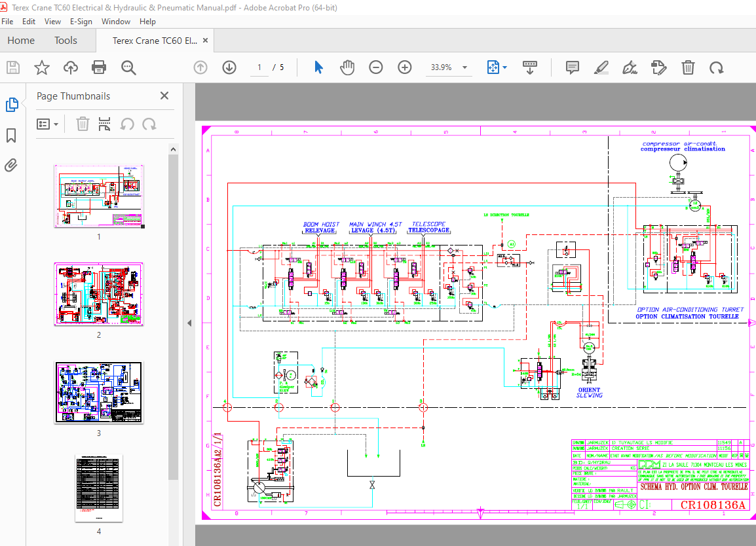Open the zoom level dropdown

point(464,67)
